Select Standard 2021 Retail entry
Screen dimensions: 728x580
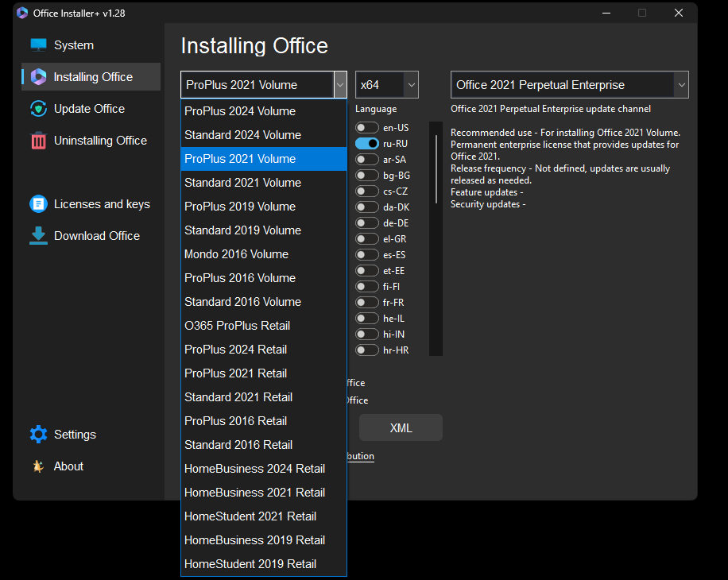[264, 397]
